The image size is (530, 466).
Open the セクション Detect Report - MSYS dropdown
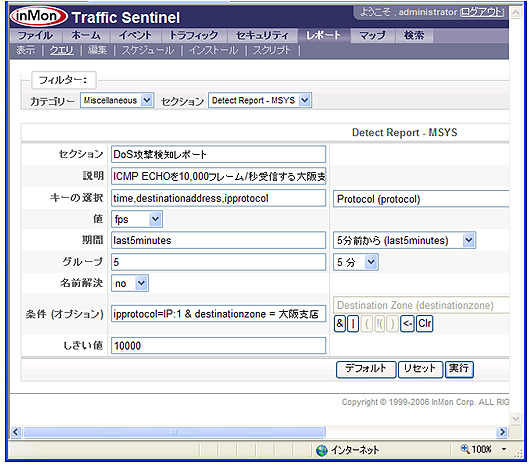pos(260,100)
